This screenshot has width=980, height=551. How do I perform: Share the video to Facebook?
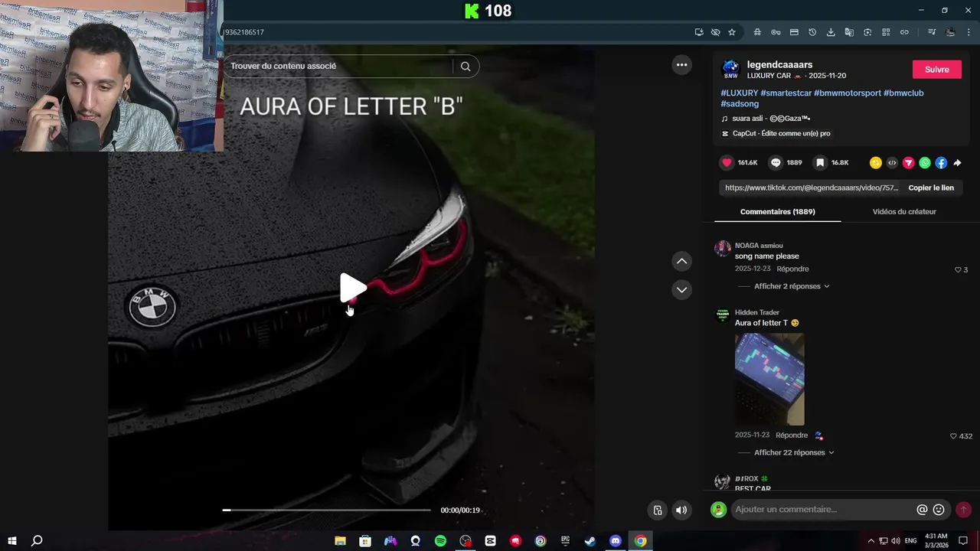[941, 162]
